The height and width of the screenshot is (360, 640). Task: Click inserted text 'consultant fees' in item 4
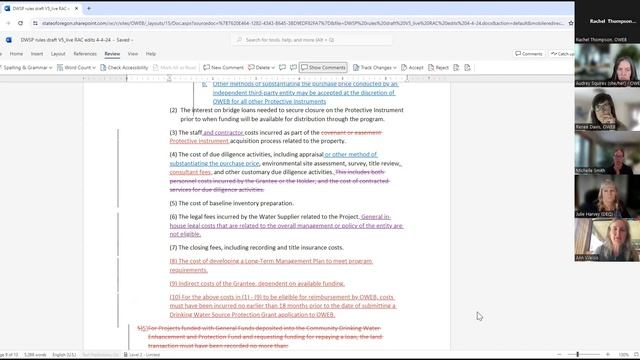[190, 172]
